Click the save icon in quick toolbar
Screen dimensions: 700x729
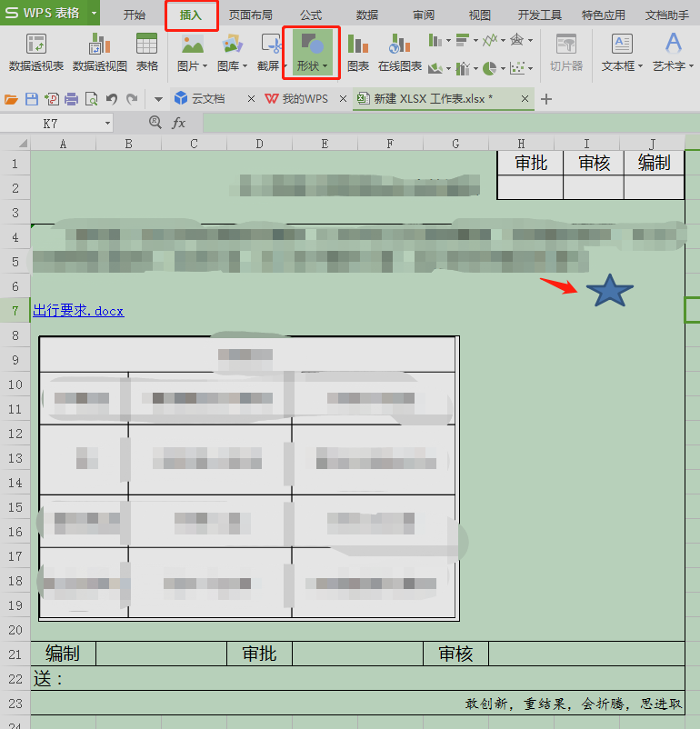coord(32,99)
